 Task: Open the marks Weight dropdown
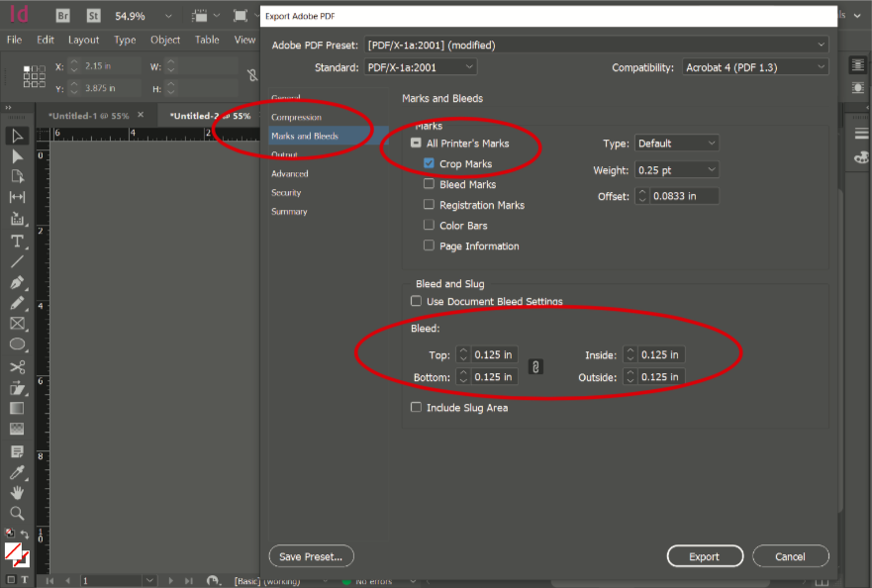point(676,170)
